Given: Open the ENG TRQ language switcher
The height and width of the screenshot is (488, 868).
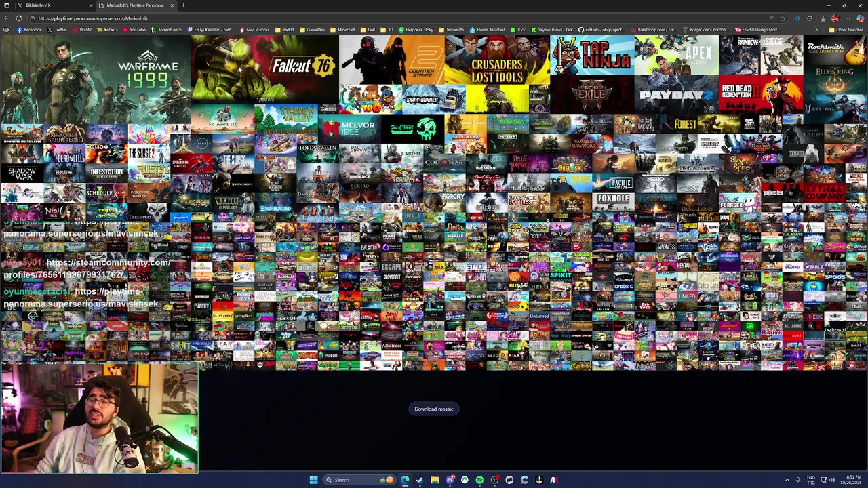Looking at the screenshot, I should 811,480.
